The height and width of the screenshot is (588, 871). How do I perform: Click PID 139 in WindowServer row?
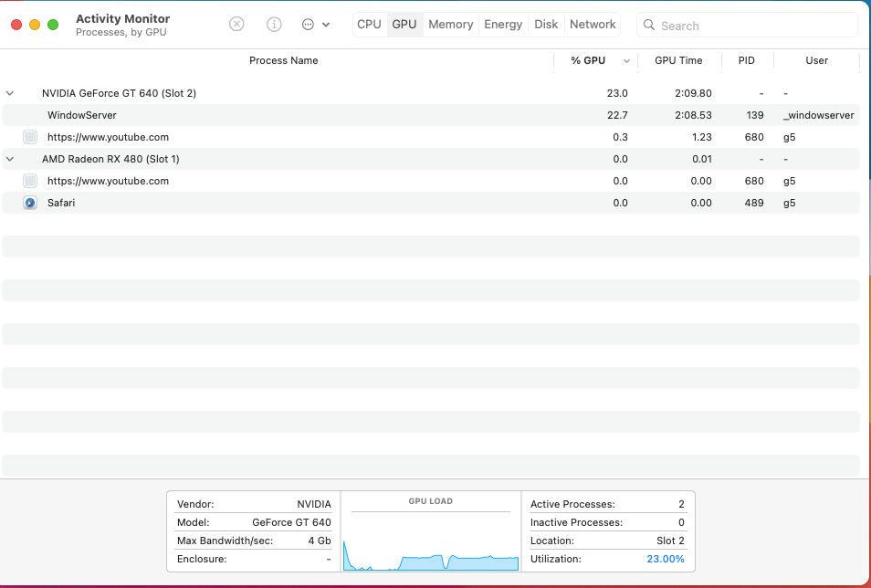(755, 115)
